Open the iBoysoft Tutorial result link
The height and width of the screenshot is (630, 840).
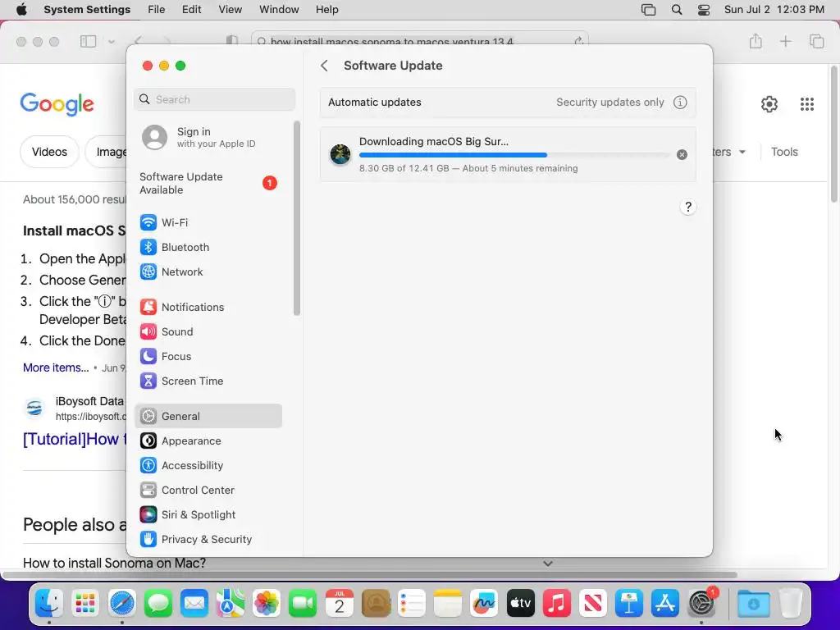pyautogui.click(x=75, y=440)
